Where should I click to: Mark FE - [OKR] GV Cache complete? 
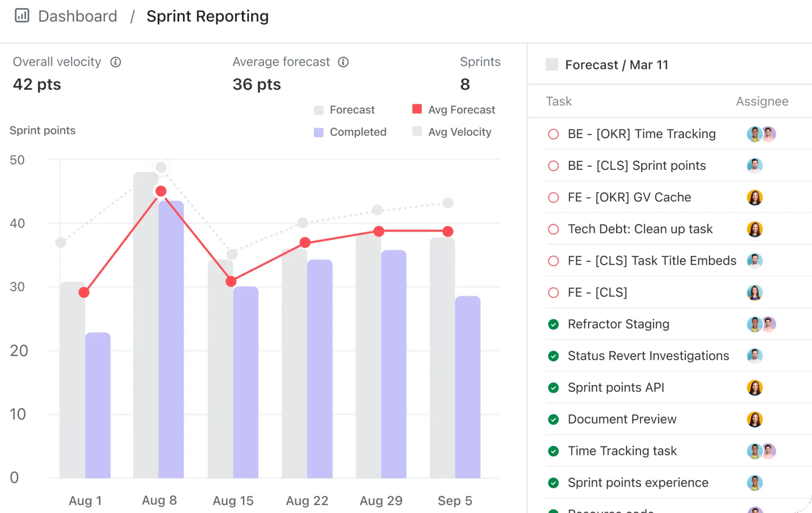click(553, 197)
